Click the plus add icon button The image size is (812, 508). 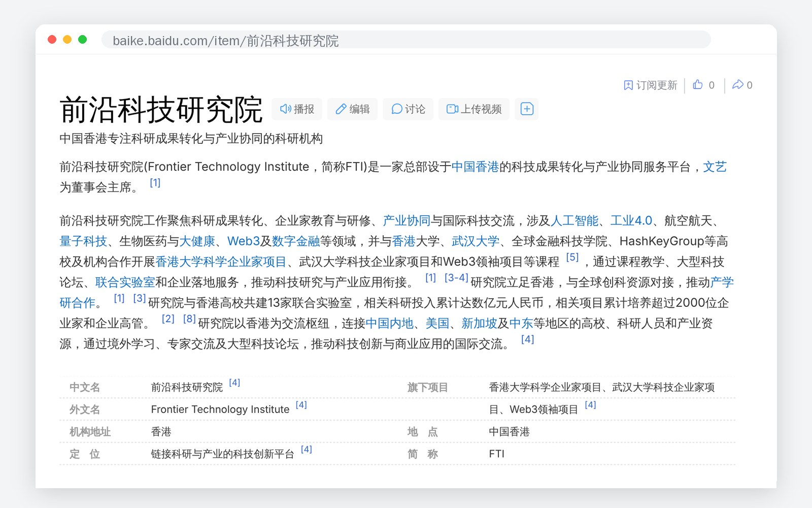(527, 109)
